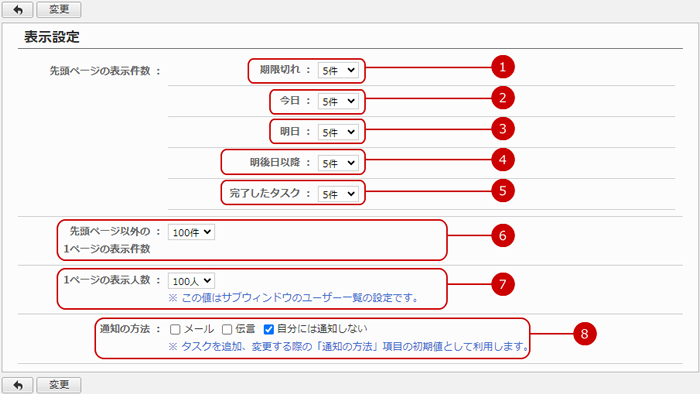Enable the 伝言 notification checkbox
Image resolution: width=700 pixels, height=394 pixels.
coord(227,329)
